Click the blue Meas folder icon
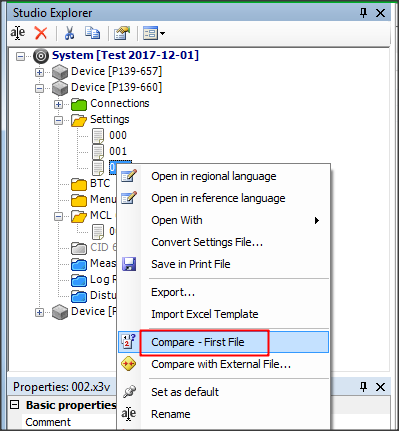This screenshot has width=399, height=431. click(79, 264)
